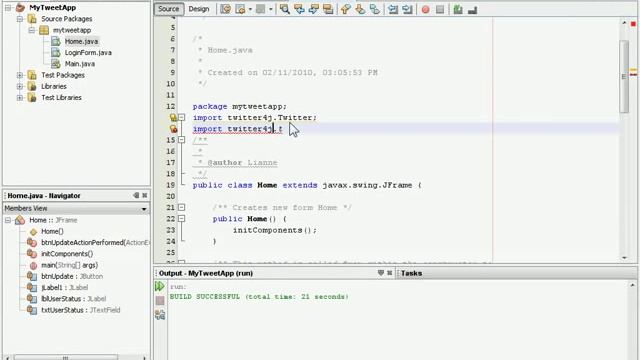Select btnUpdateActionPerformed in Navigator
The image size is (640, 360).
point(95,242)
